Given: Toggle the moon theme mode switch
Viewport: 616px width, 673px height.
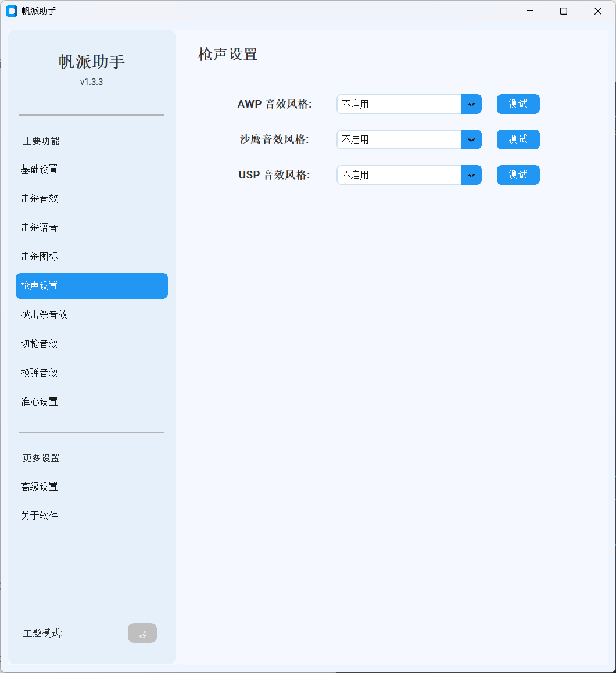Looking at the screenshot, I should click(142, 633).
